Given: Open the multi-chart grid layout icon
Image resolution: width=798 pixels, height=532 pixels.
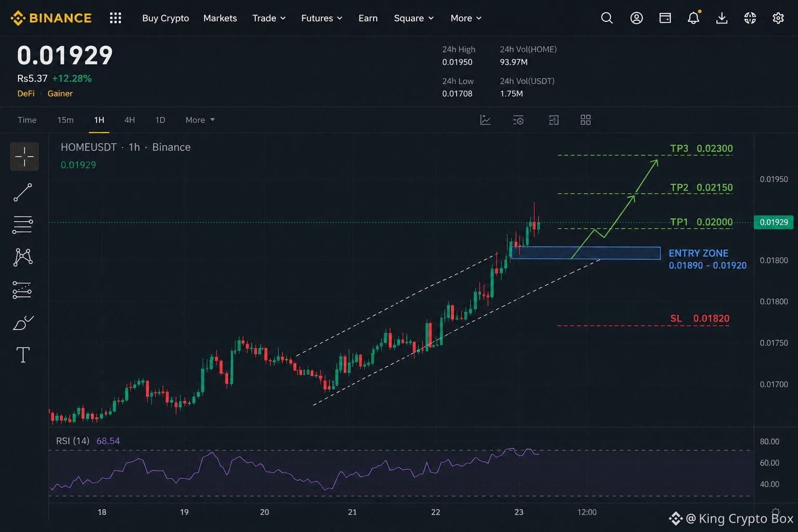Looking at the screenshot, I should pyautogui.click(x=586, y=120).
